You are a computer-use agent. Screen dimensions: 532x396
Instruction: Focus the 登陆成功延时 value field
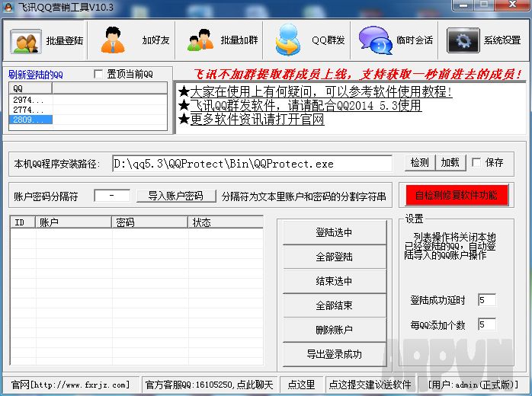pos(487,300)
